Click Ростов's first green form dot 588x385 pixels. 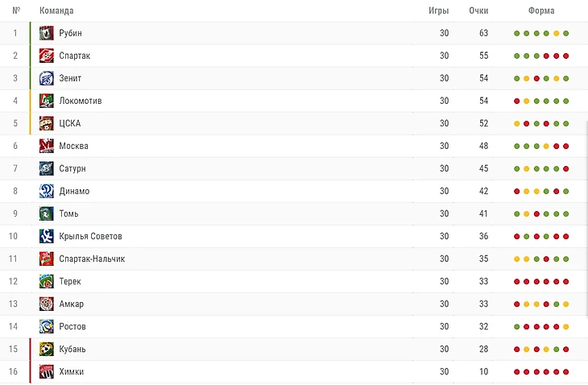pyautogui.click(x=516, y=326)
